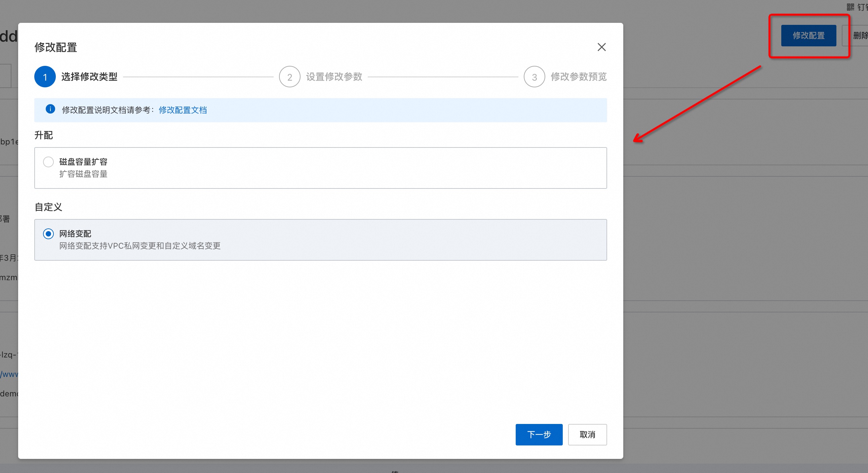Click the blue info icon in the notice banner

[x=50, y=109]
